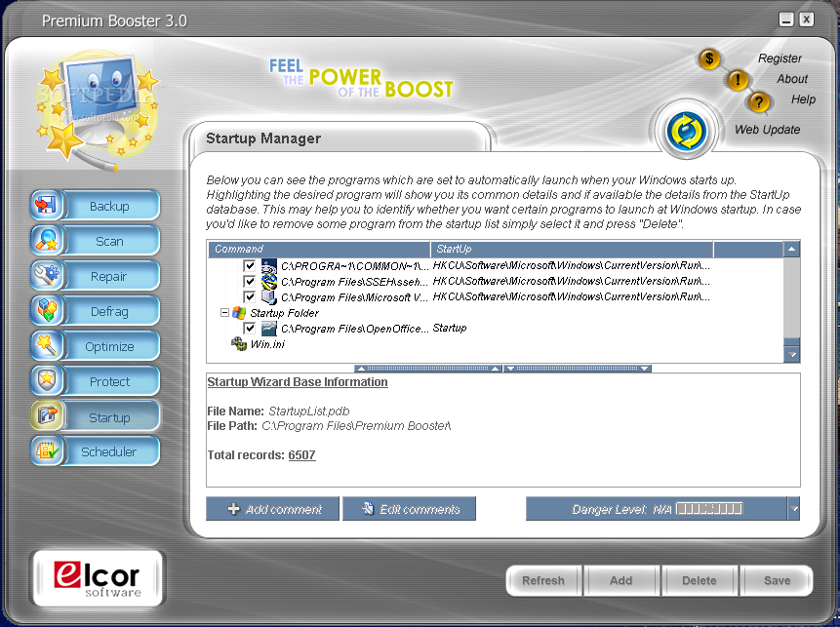Click the Edit comments button
The image size is (840, 627).
pos(409,509)
